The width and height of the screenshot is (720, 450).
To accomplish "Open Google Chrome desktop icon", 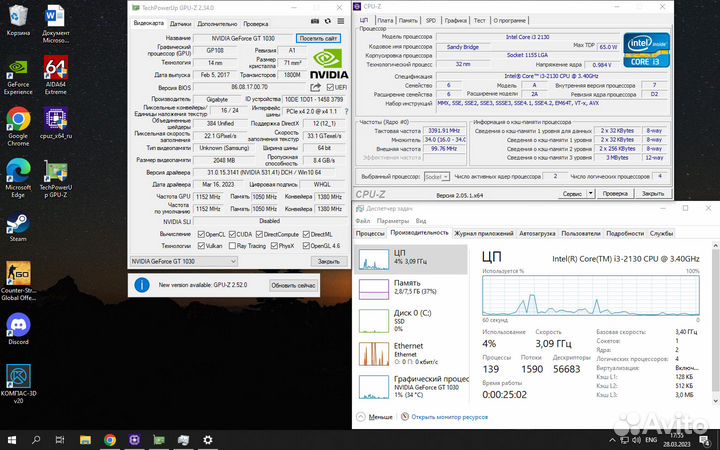I will click(18, 126).
